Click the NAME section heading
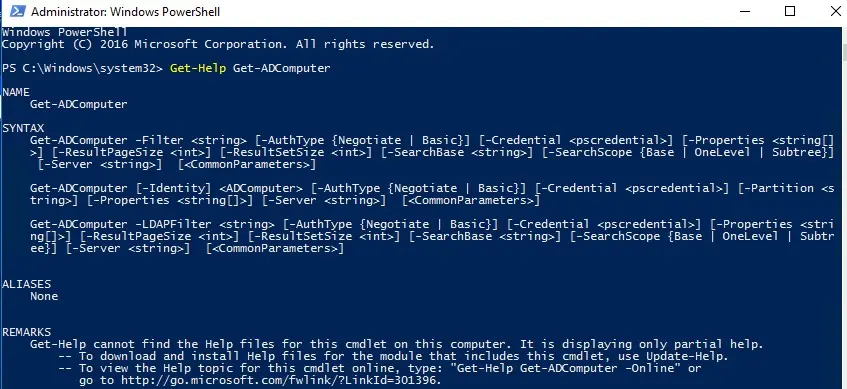847x389 pixels. point(16,92)
